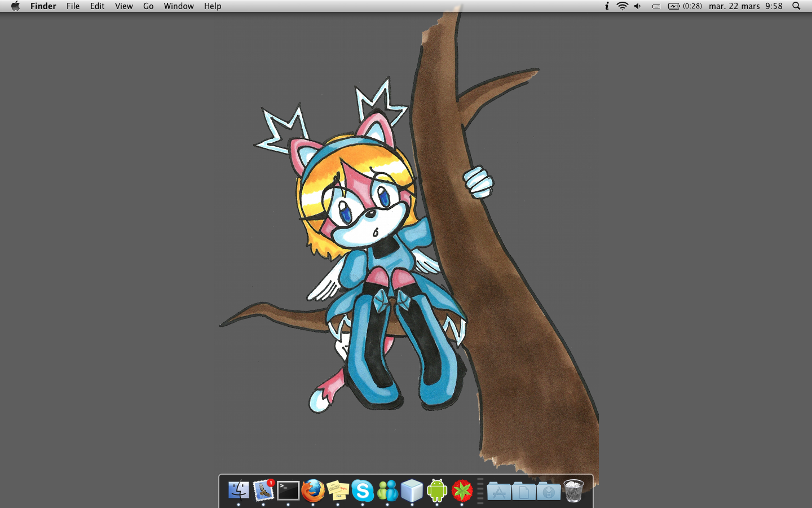Expand the Downloads folder stack
This screenshot has width=812, height=508.
(x=549, y=491)
